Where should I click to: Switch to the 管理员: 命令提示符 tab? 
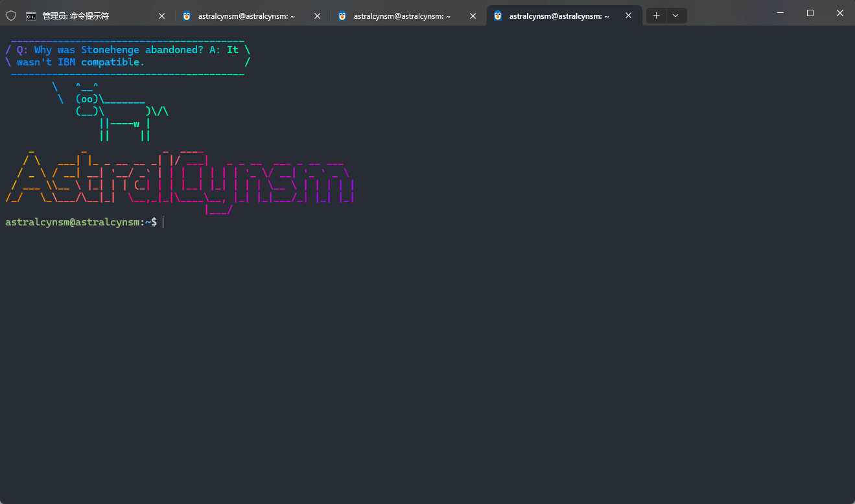pyautogui.click(x=84, y=16)
